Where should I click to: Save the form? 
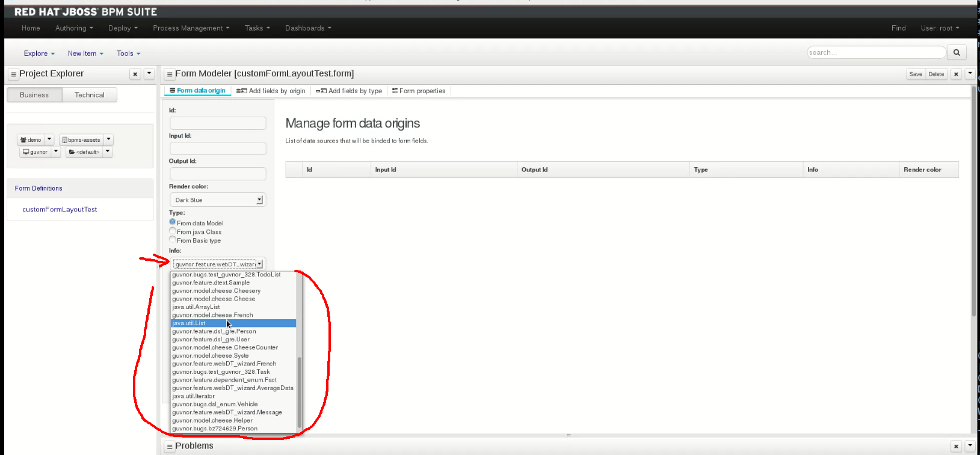916,74
